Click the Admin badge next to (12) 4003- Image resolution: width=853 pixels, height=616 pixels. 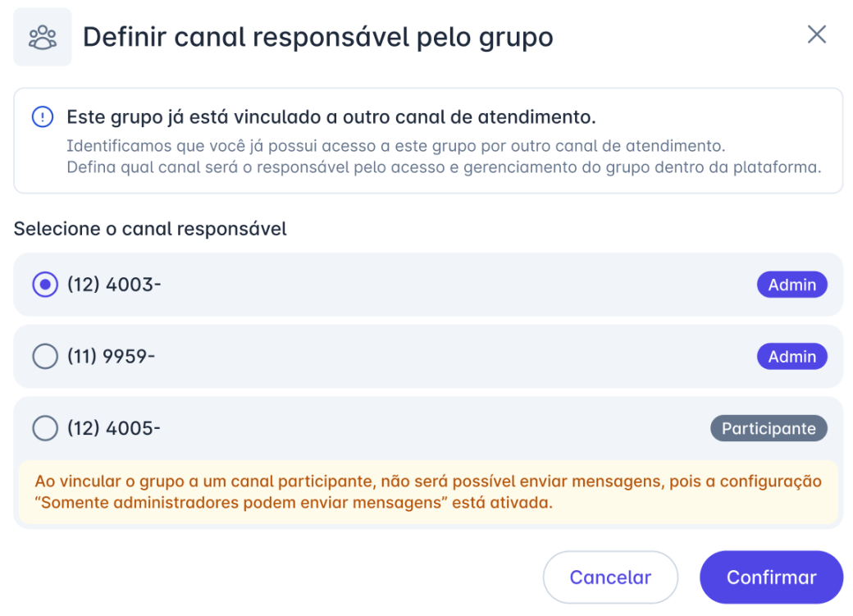click(791, 285)
